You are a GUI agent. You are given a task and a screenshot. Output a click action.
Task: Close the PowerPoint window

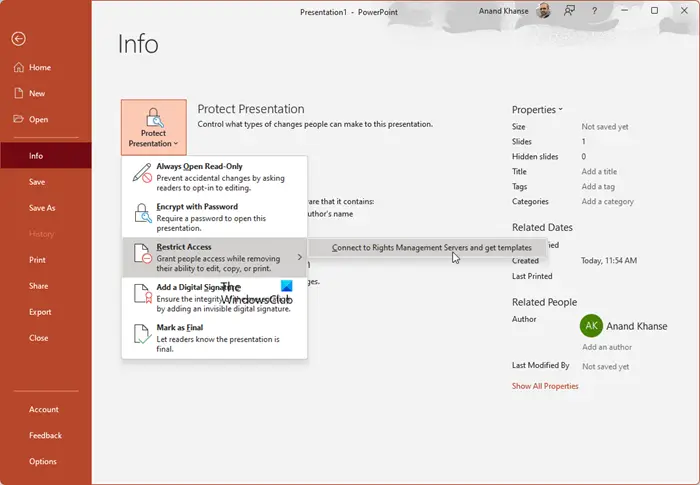pyautogui.click(x=684, y=10)
